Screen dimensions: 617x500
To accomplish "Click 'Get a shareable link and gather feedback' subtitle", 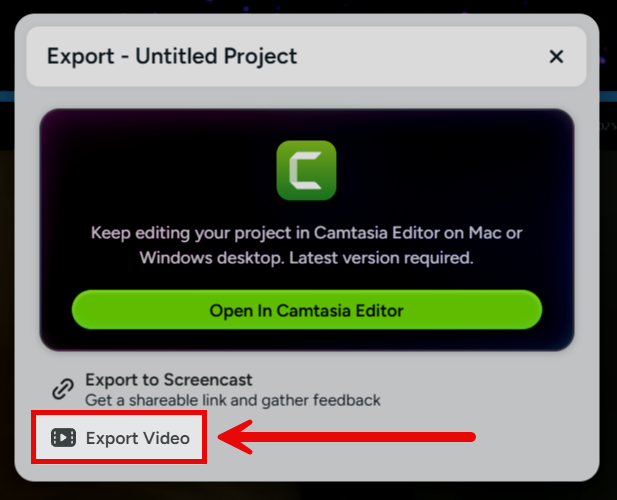I will click(x=233, y=400).
